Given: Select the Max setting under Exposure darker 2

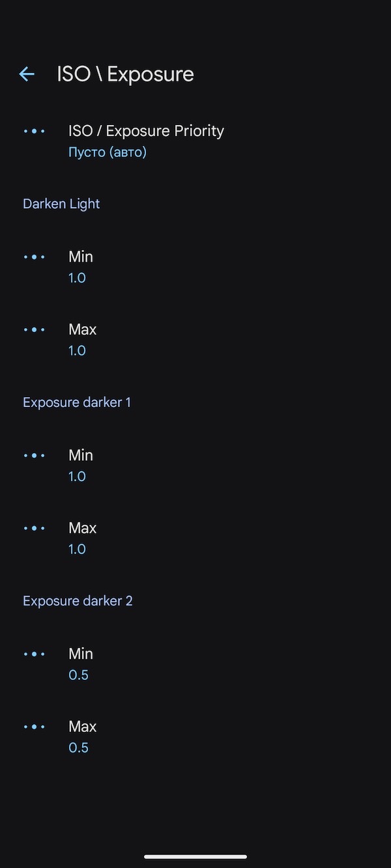Looking at the screenshot, I should tap(82, 726).
